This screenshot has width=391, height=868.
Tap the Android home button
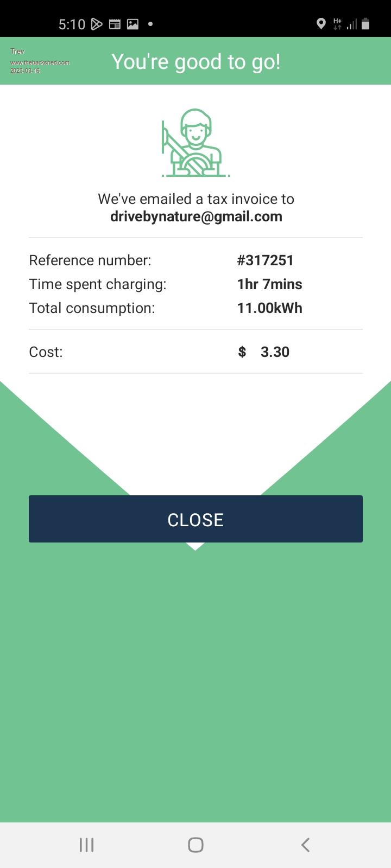click(195, 845)
